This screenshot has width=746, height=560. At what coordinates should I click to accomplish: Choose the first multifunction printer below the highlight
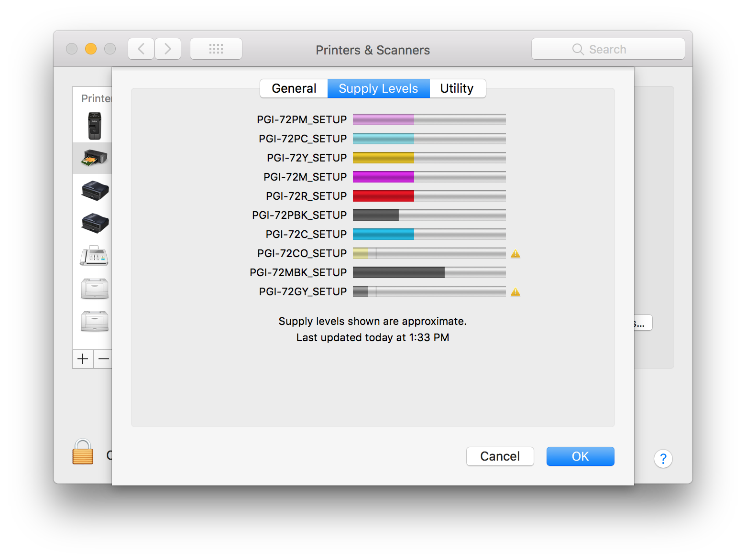pos(93,191)
